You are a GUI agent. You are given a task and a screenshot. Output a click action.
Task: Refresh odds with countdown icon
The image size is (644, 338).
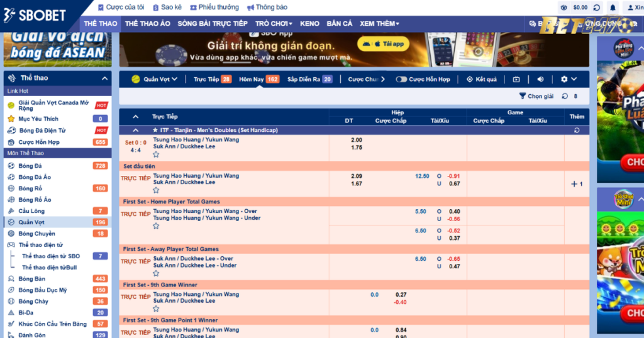(565, 96)
